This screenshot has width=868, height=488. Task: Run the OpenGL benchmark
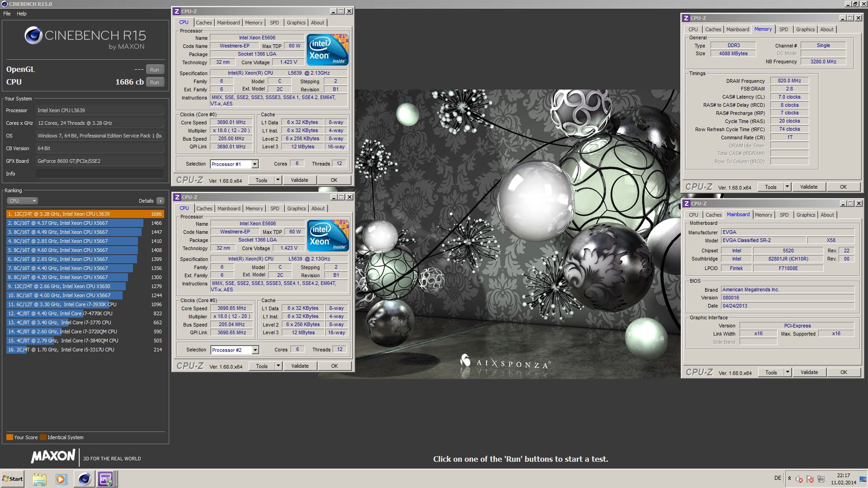coord(155,70)
